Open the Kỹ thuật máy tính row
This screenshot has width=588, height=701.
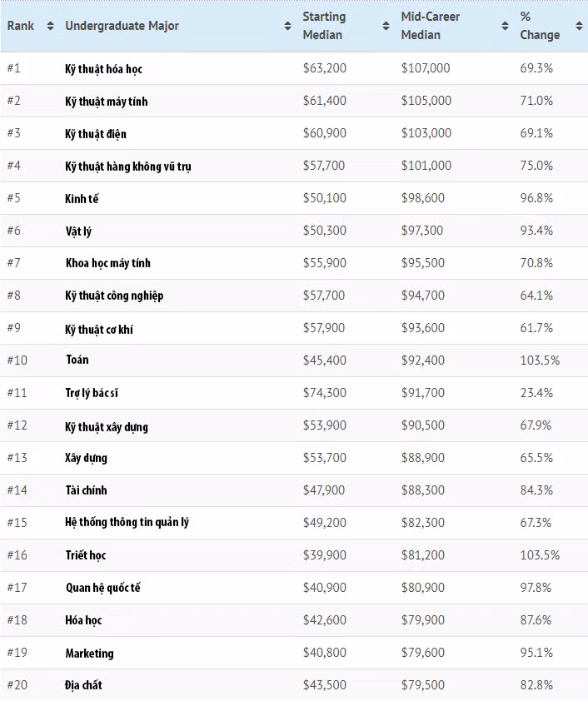point(107,102)
